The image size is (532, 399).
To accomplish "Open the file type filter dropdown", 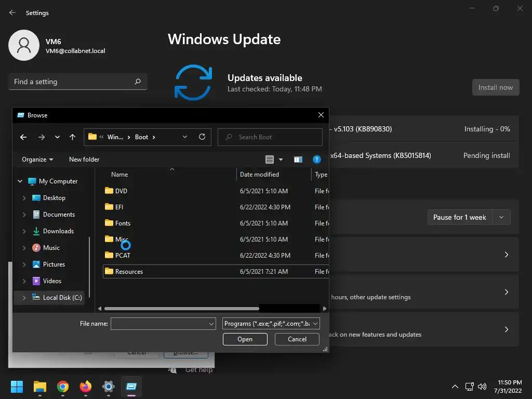I will click(271, 324).
